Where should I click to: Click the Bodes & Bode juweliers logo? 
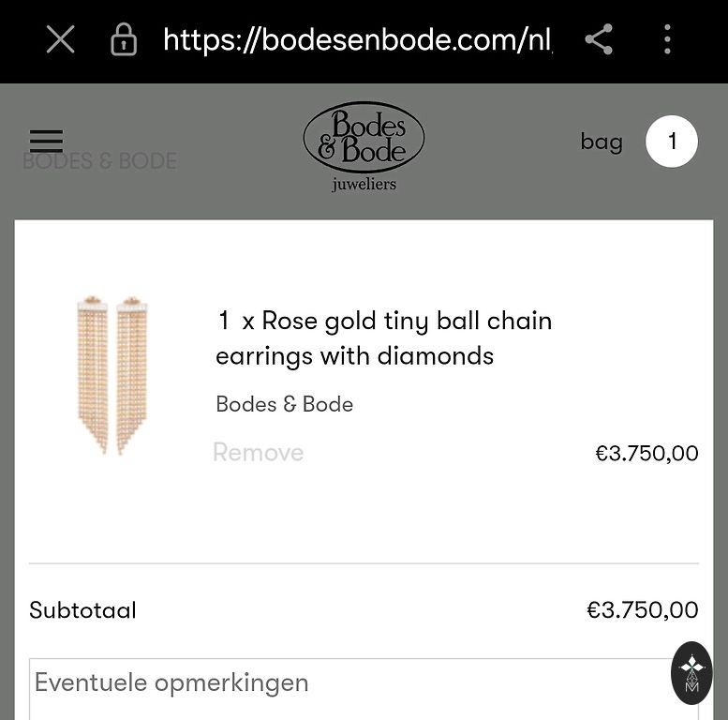pyautogui.click(x=364, y=146)
